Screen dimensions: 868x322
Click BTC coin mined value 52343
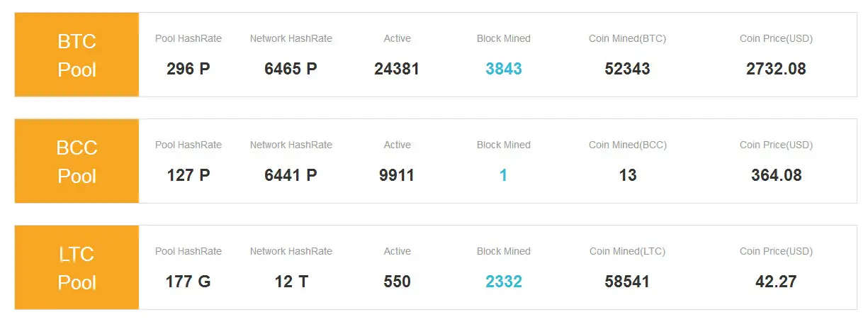coord(627,69)
